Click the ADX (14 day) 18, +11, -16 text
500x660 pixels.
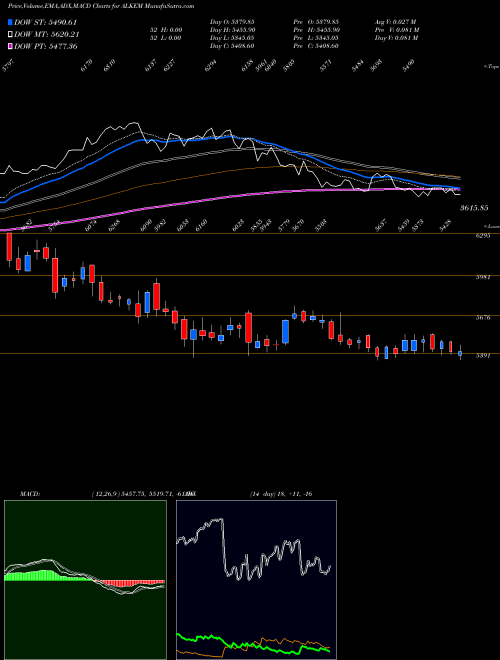pyautogui.click(x=281, y=494)
